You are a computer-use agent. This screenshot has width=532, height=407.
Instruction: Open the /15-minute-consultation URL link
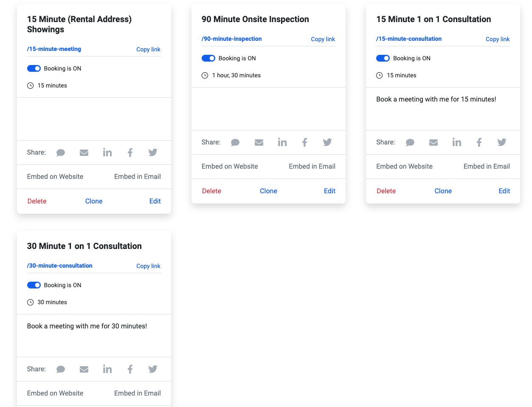click(x=409, y=39)
